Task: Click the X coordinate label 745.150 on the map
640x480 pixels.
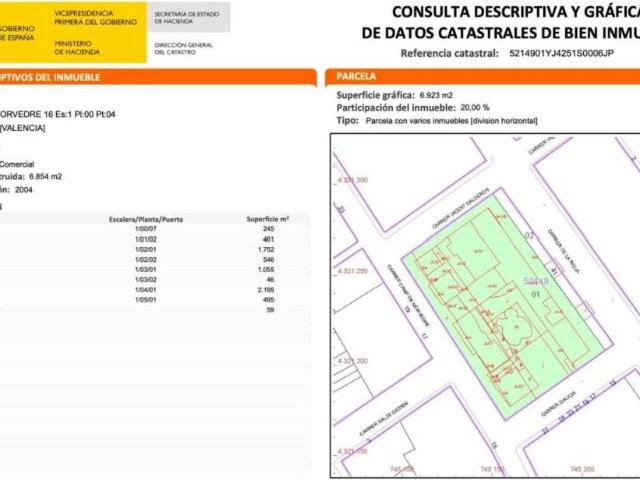Action: [492, 469]
